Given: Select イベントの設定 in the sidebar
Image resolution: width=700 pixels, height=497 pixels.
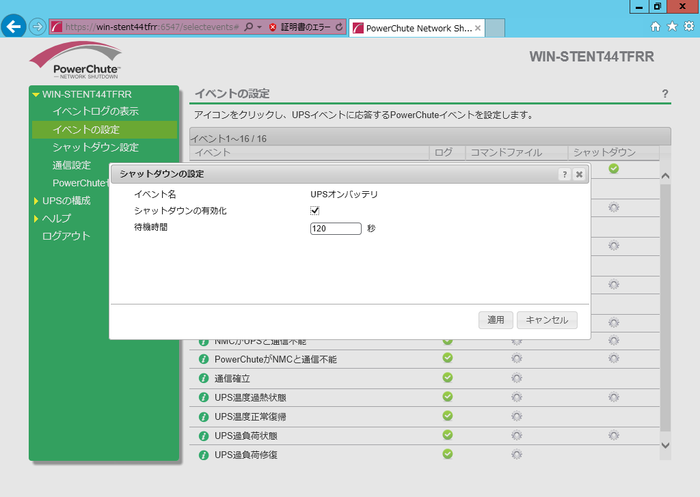Looking at the screenshot, I should [104, 129].
